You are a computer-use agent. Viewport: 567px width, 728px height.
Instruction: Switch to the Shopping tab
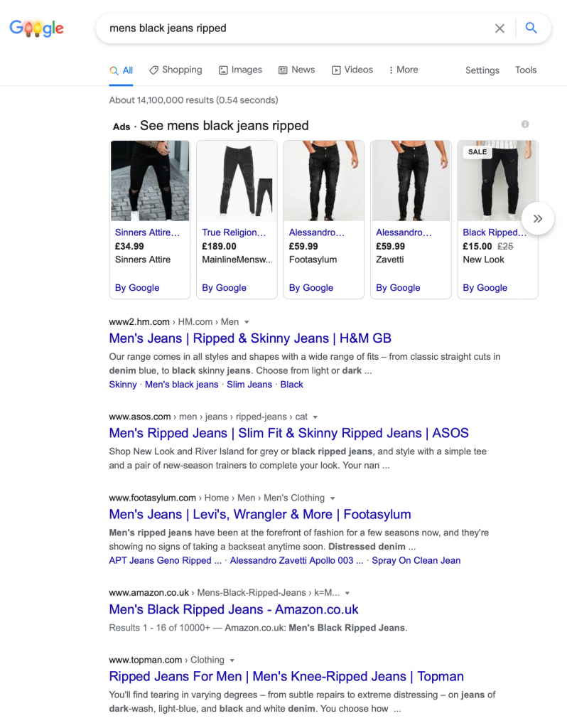pos(175,70)
